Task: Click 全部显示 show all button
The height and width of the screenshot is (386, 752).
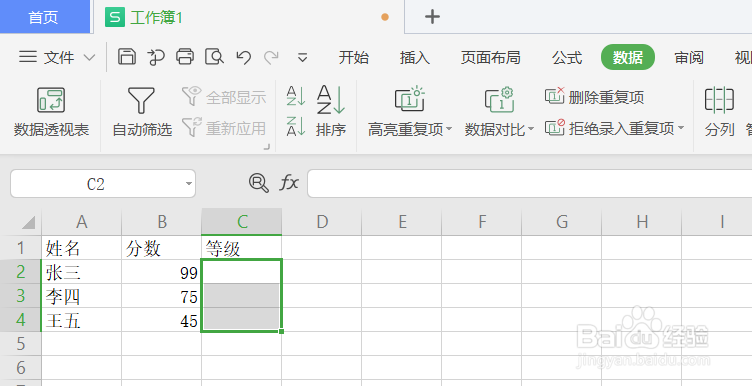Action: 224,97
